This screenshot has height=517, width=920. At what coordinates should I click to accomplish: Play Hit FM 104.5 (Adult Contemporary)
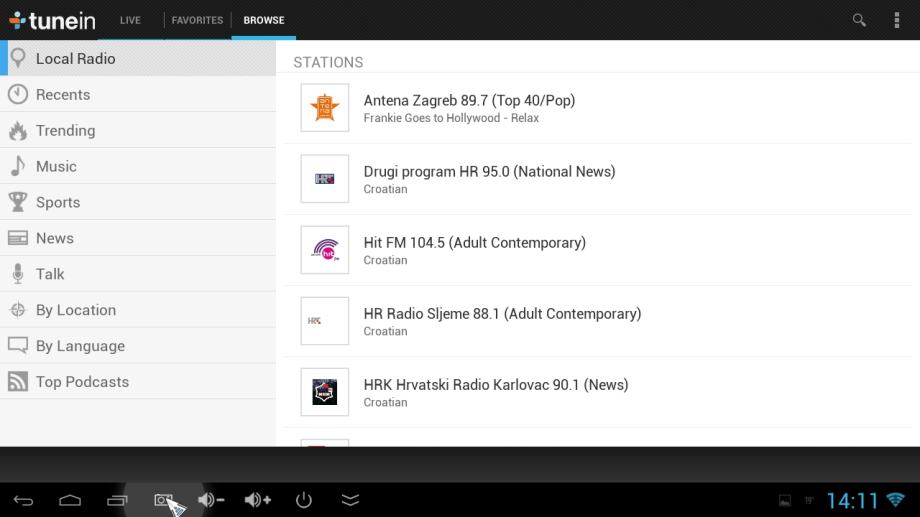tap(597, 250)
